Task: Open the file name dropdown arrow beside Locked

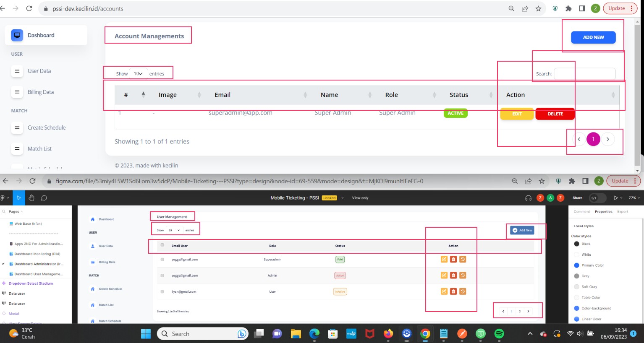Action: (x=342, y=198)
